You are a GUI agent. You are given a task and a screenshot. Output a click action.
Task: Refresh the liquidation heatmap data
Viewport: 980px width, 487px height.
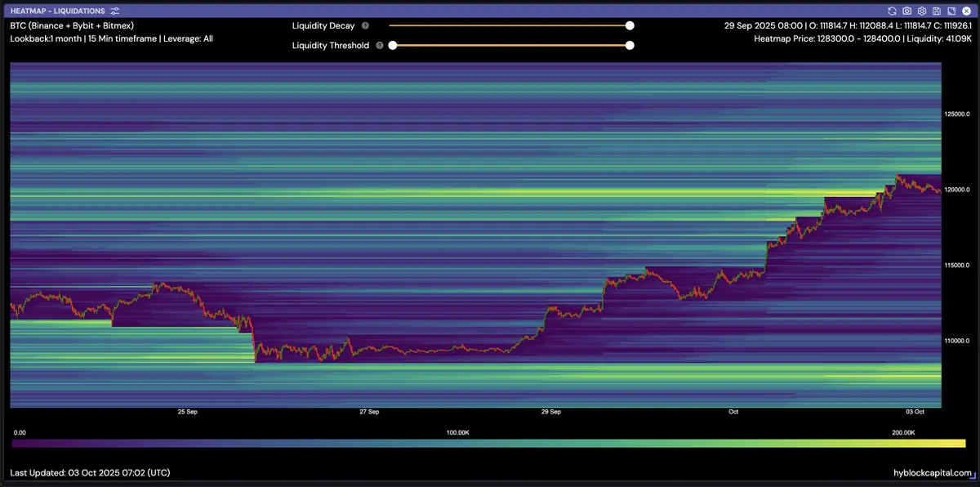point(893,11)
